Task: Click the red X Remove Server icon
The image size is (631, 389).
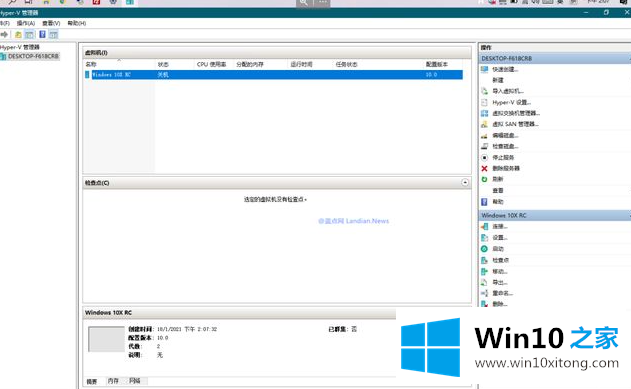Action: pos(485,168)
